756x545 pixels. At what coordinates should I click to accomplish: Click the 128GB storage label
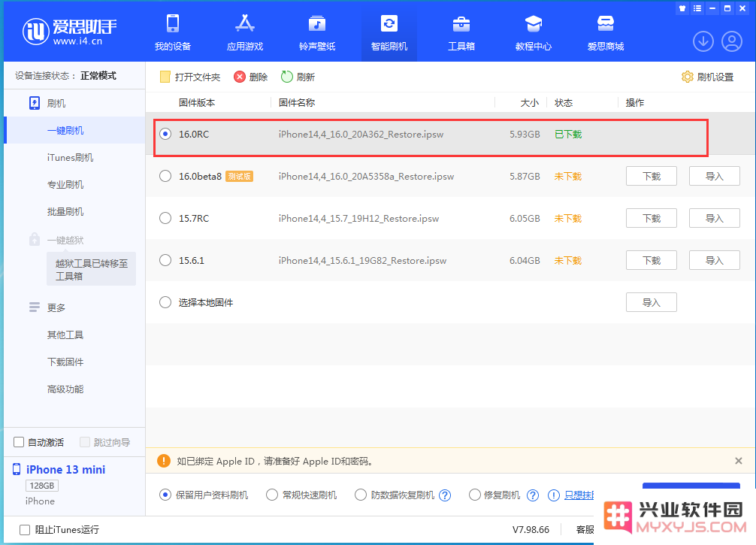[x=41, y=485]
